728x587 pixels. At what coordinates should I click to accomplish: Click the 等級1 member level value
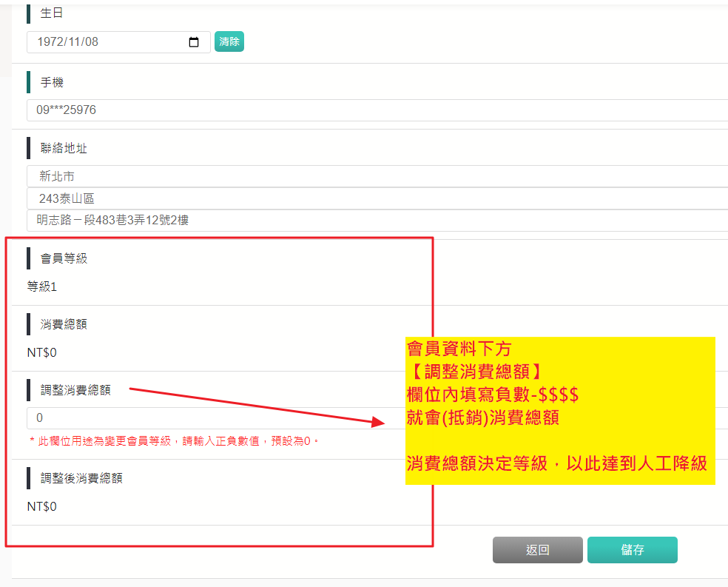coord(41,286)
